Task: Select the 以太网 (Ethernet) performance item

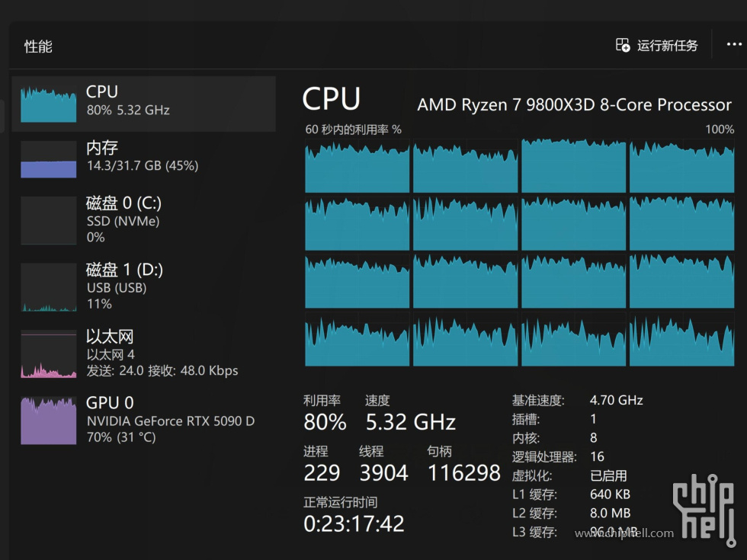Action: pos(143,354)
